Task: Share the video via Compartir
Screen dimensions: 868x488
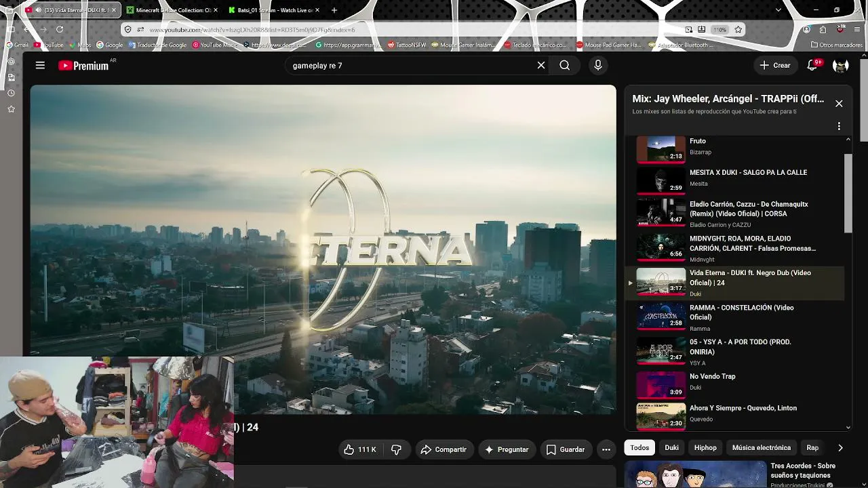Action: 443,449
